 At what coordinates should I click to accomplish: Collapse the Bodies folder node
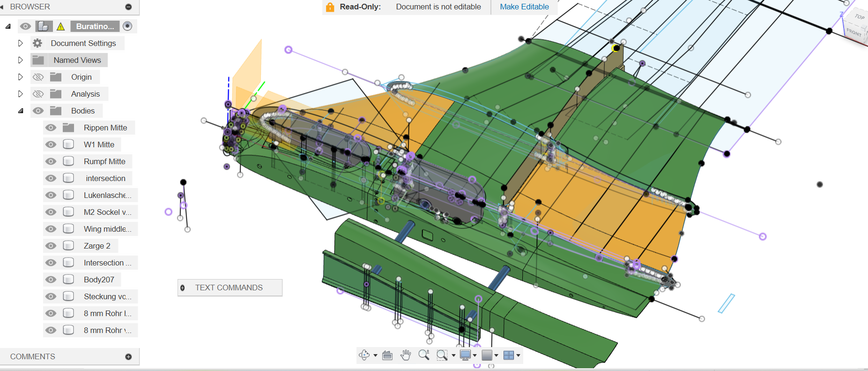click(x=21, y=111)
